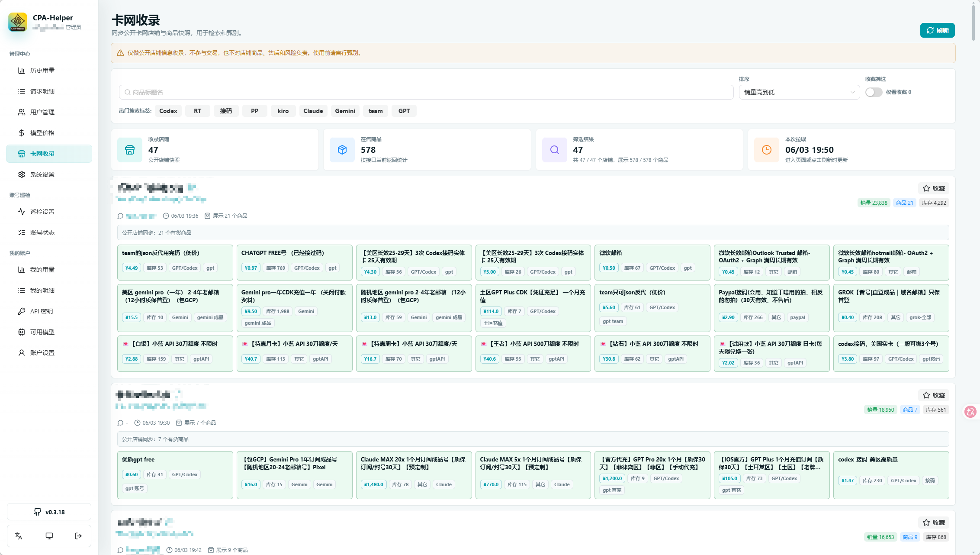The image size is (980, 555).
Task: Click the 账号状态 checklist icon
Action: coord(21,232)
